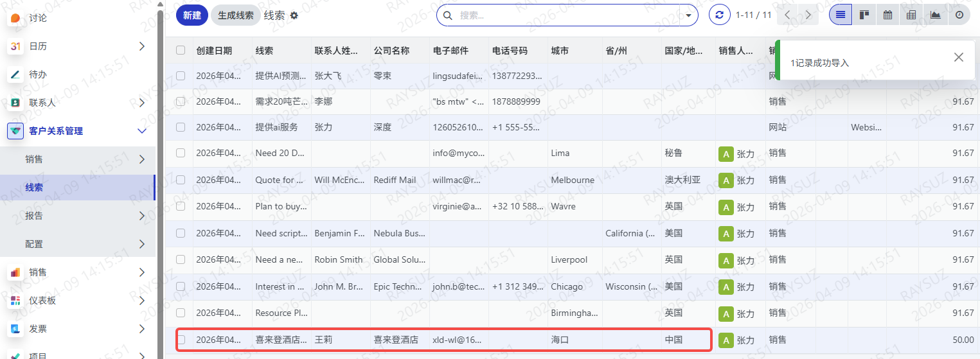
Task: Click the Robin Smith contact cell
Action: pos(341,260)
